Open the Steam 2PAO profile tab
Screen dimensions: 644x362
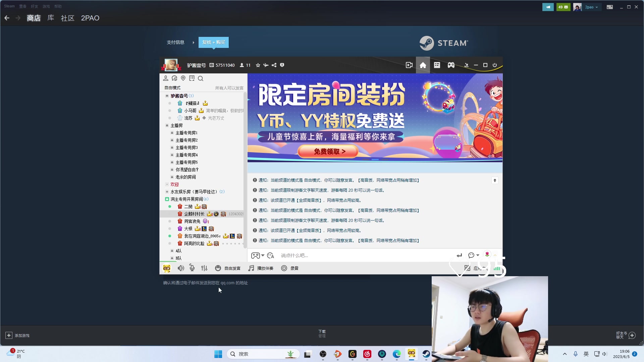(x=90, y=18)
